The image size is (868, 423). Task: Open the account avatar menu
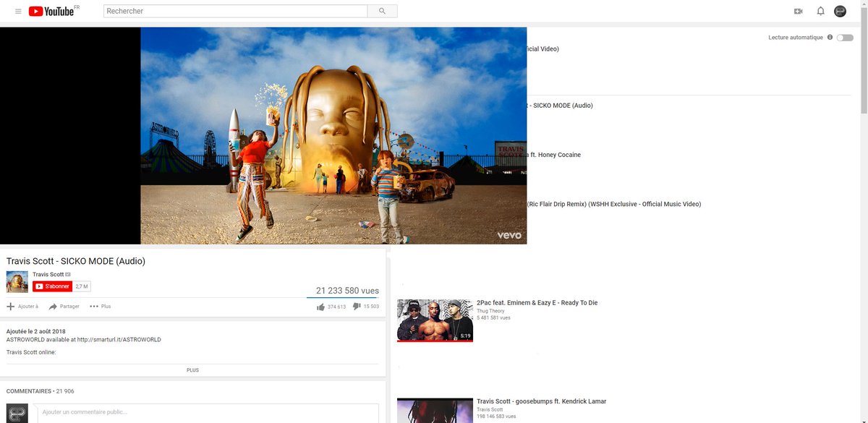point(840,11)
